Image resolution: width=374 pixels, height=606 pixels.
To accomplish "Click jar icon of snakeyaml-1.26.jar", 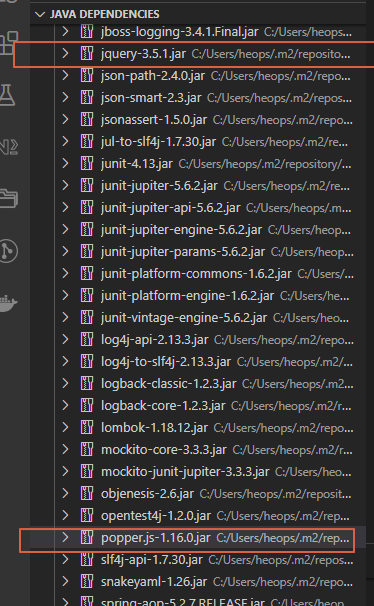I will click(x=87, y=581).
